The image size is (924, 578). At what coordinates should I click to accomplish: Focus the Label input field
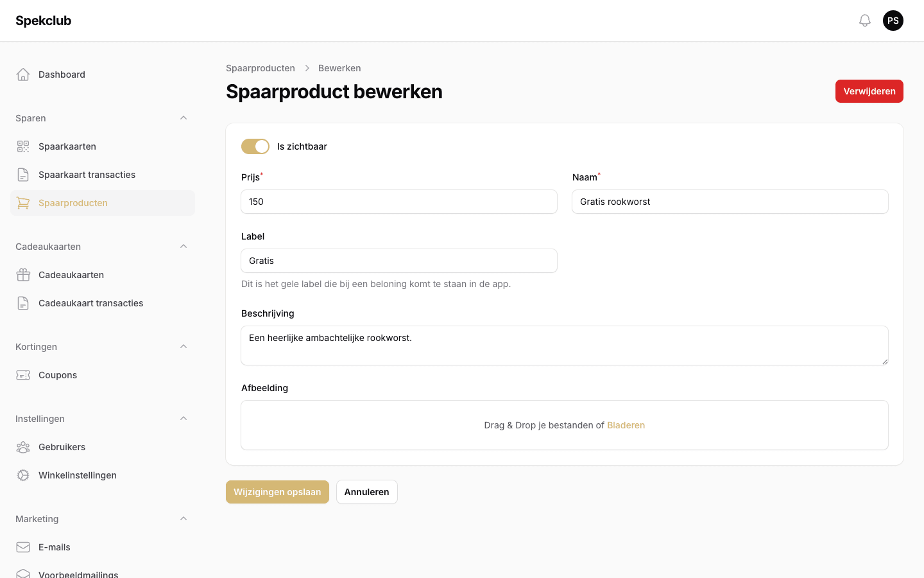[x=399, y=261]
